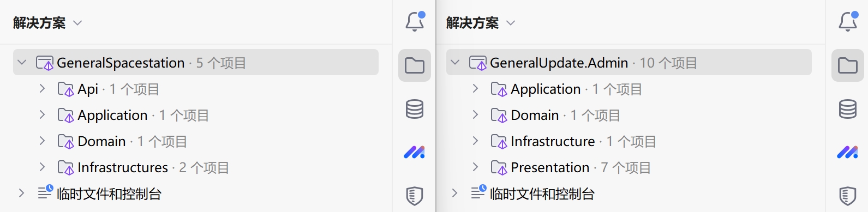The height and width of the screenshot is (212, 868).
Task: Click the shield icon beside GeneralUpdate.Admin panel
Action: [848, 196]
